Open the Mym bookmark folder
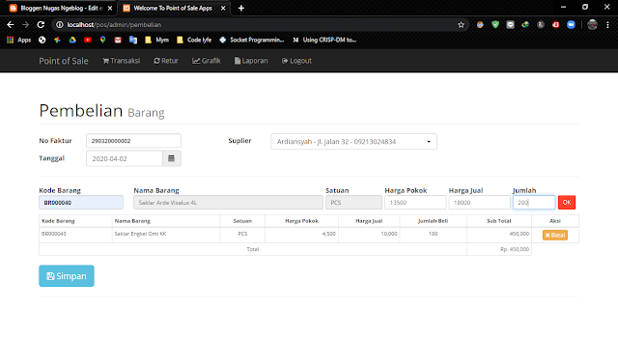 [156, 40]
